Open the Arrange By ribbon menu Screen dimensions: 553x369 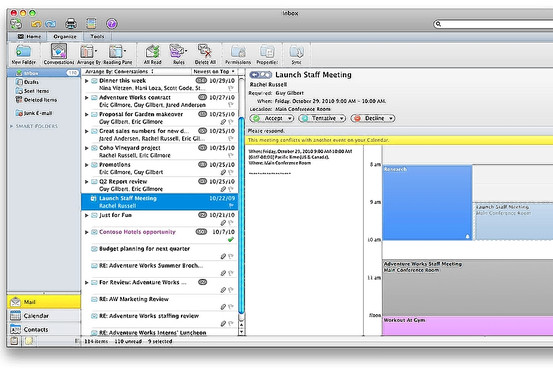click(89, 54)
